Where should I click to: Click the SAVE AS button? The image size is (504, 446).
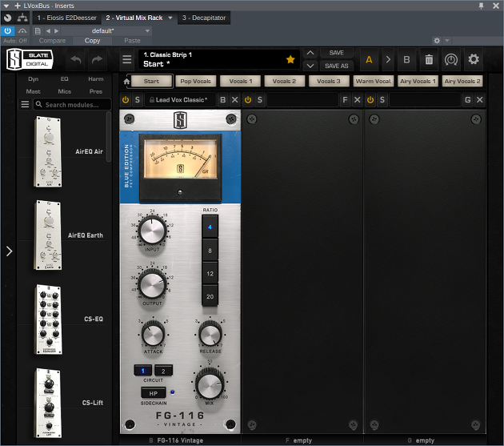point(337,66)
